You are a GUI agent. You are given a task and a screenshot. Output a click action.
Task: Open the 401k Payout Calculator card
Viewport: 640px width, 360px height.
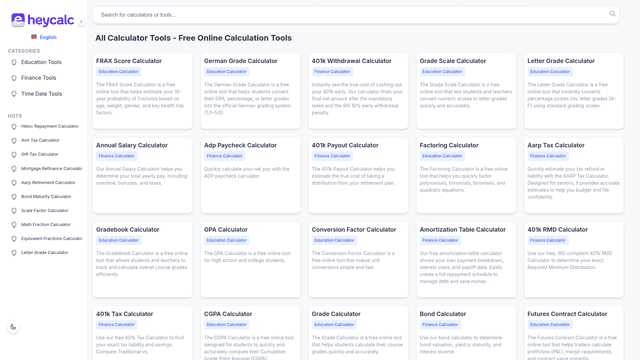click(x=358, y=175)
